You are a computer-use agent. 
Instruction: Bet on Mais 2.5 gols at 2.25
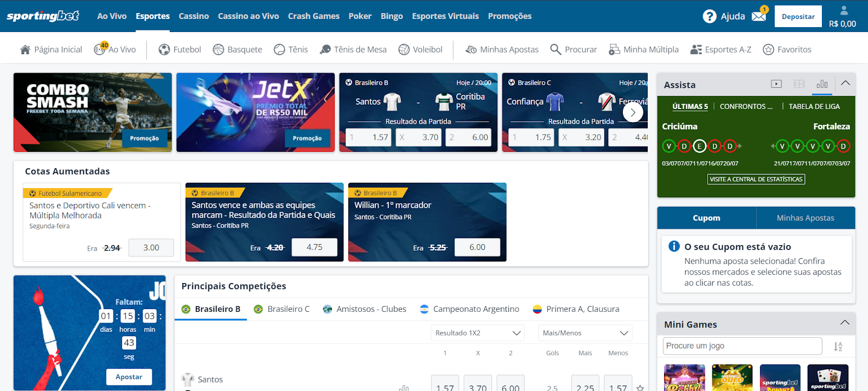tap(585, 384)
